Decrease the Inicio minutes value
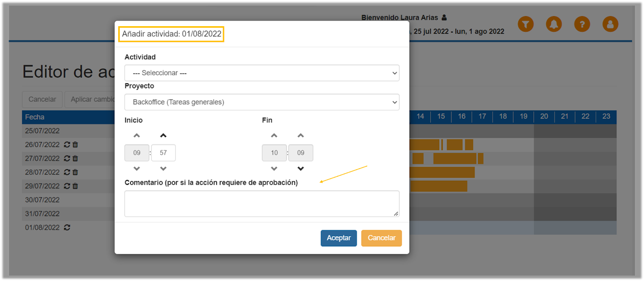Image resolution: width=644 pixels, height=281 pixels. pos(163,169)
